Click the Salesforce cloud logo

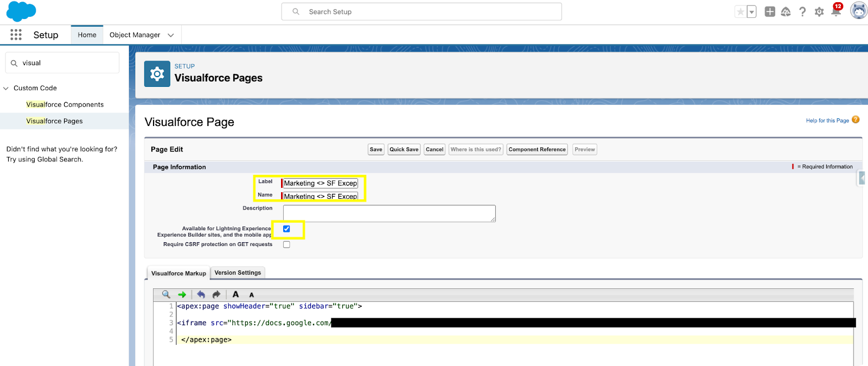point(21,11)
